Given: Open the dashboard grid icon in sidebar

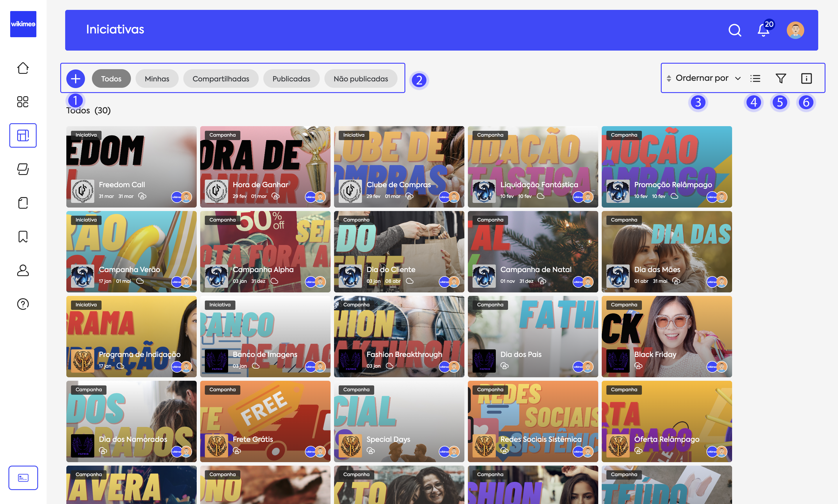Looking at the screenshot, I should coord(23,101).
